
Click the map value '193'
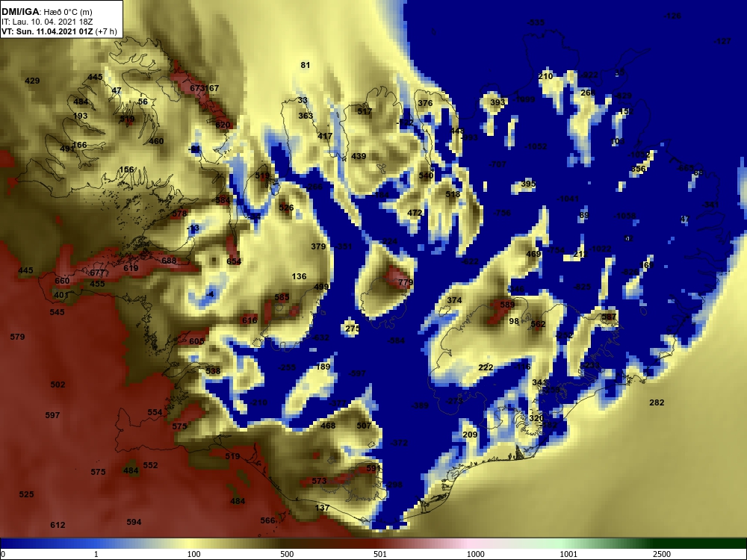(x=81, y=116)
